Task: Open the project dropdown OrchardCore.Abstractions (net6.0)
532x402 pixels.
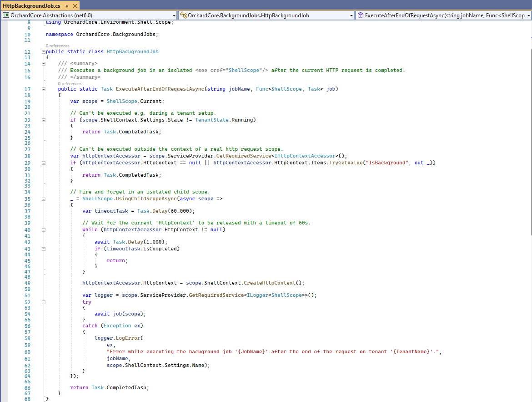Action: [89, 15]
